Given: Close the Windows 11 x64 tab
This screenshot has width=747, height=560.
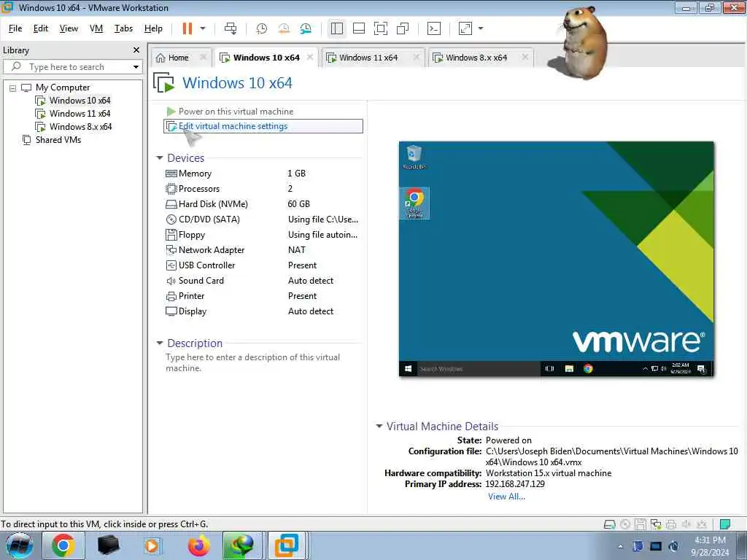Looking at the screenshot, I should [x=417, y=57].
